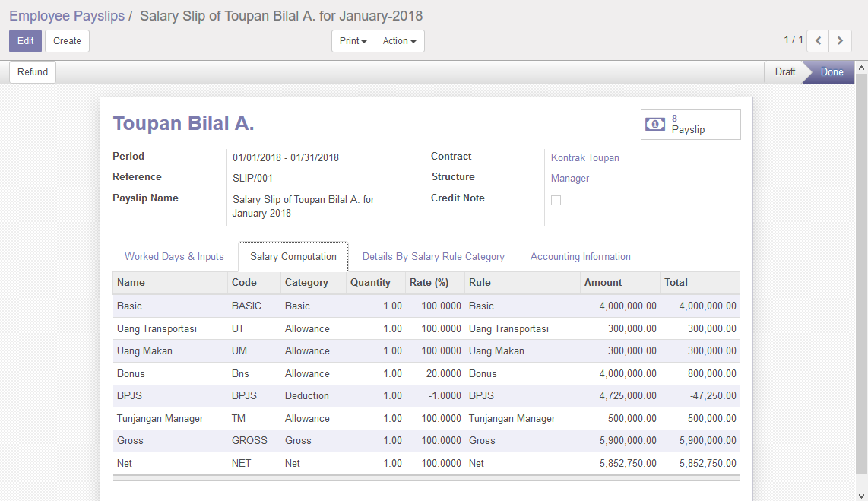Go to next record arrow
The height and width of the screenshot is (501, 868).
click(840, 41)
